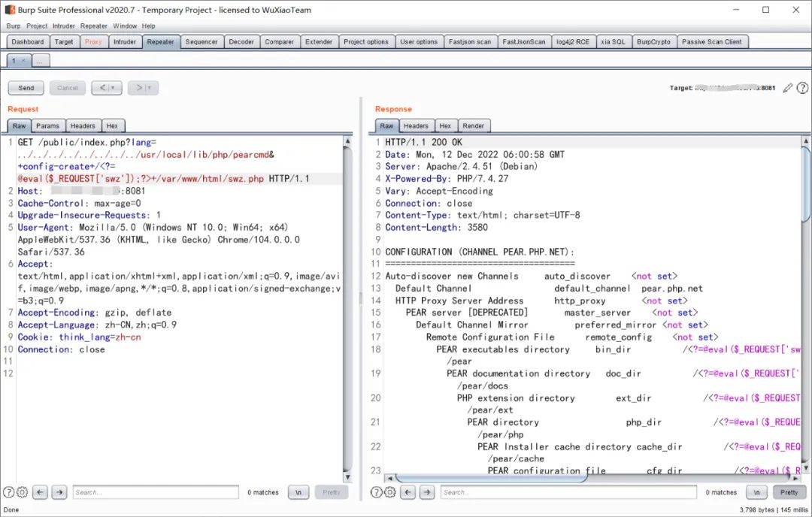Go to next match in Request search
The width and height of the screenshot is (812, 517).
(x=59, y=492)
